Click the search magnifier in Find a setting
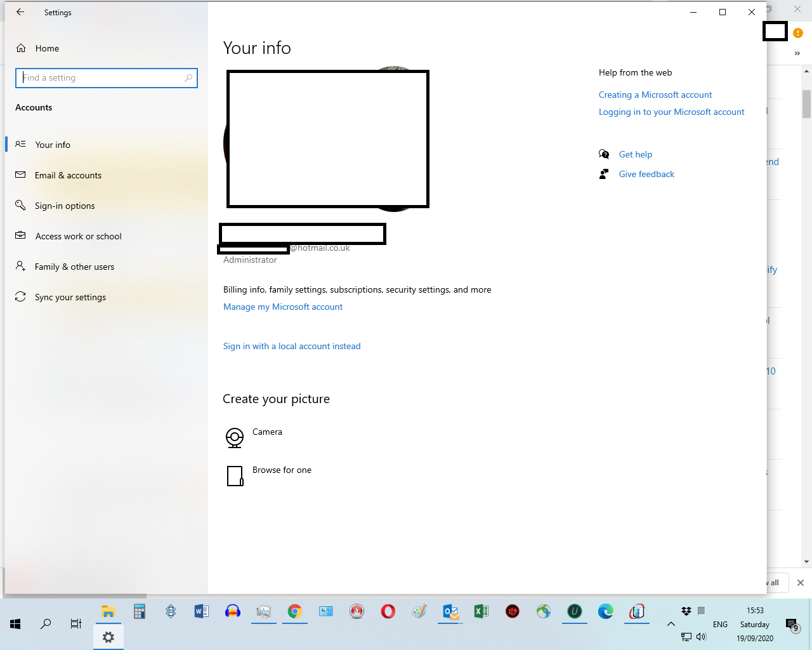The image size is (812, 650). 188,78
